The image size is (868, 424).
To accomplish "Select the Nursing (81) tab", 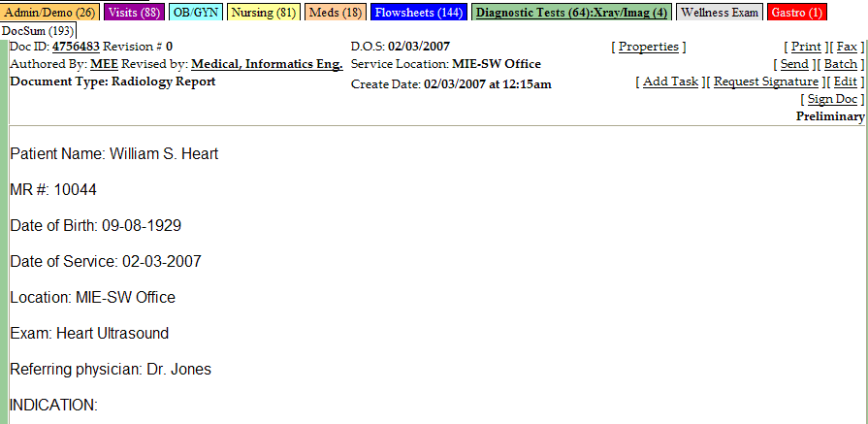I will click(264, 13).
